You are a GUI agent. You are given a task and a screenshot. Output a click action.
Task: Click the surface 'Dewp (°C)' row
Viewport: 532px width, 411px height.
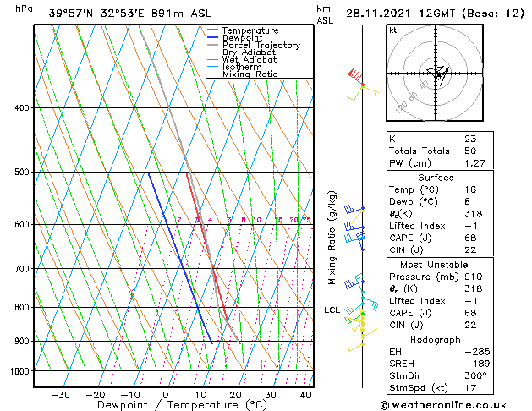tap(440, 202)
